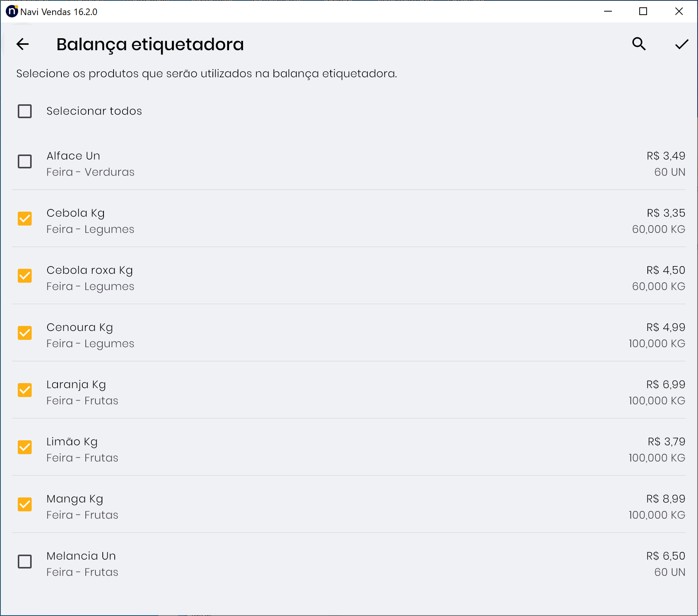
Task: Uncheck the Limão Kg checkbox
Action: coord(25,447)
